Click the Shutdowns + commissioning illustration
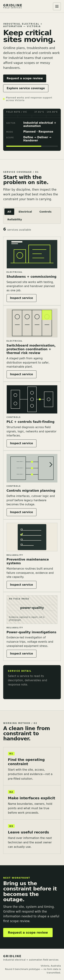 [x=32, y=254]
